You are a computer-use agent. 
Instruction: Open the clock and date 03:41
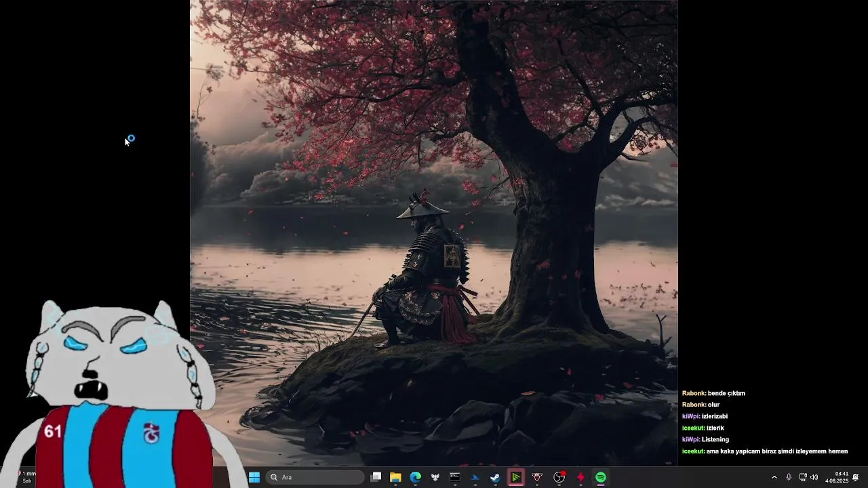coord(837,477)
